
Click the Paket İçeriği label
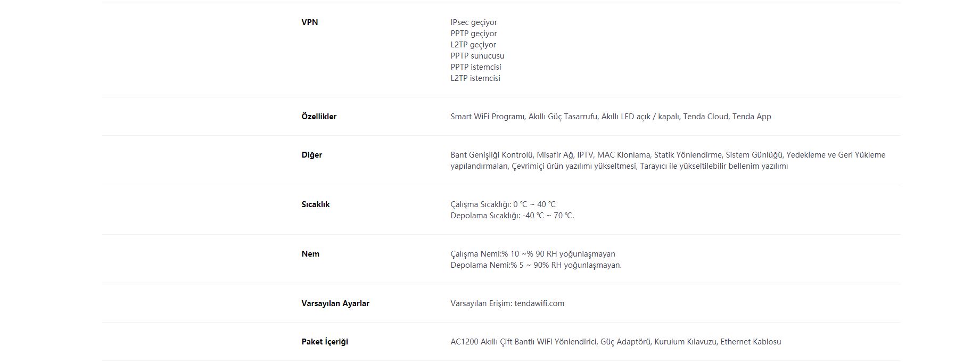[x=325, y=342]
